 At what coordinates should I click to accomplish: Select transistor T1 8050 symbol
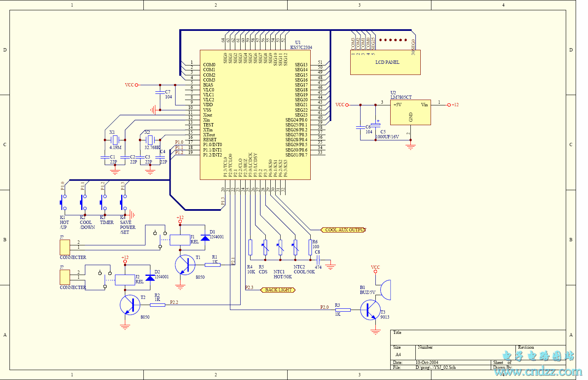pyautogui.click(x=185, y=265)
